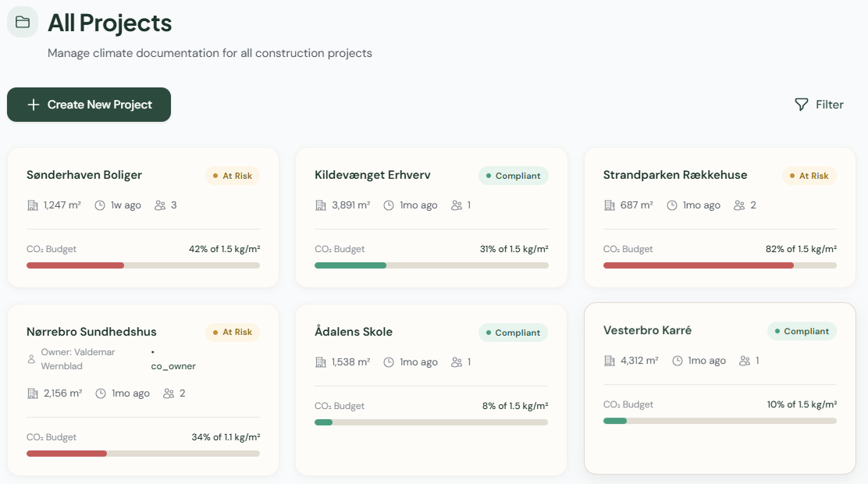The image size is (868, 484).
Task: Click the CO₂ budget progress bar on Strandparken Rækkehuse
Action: click(719, 265)
